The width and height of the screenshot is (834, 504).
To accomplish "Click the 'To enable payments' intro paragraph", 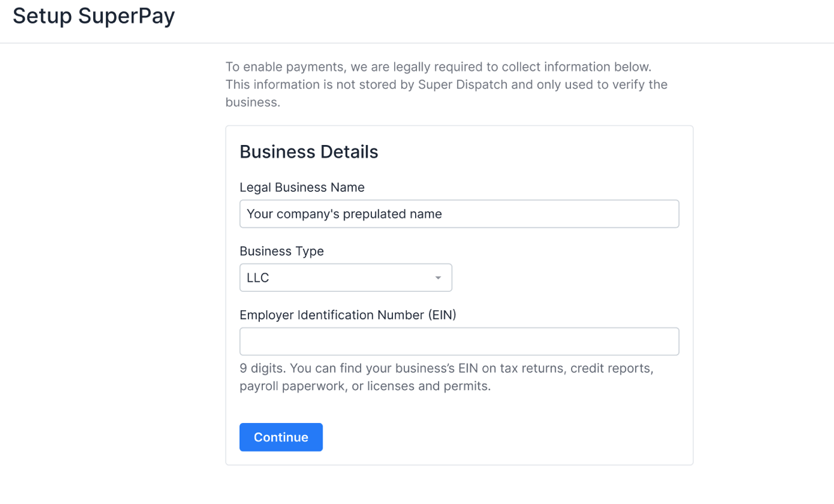I will click(x=447, y=84).
